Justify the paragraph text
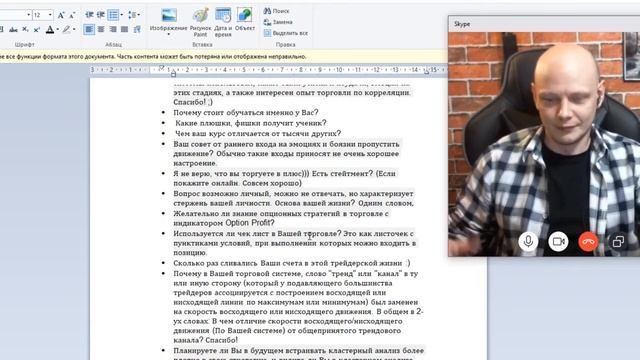Viewport: 640px width, 360px height. pos(124,29)
